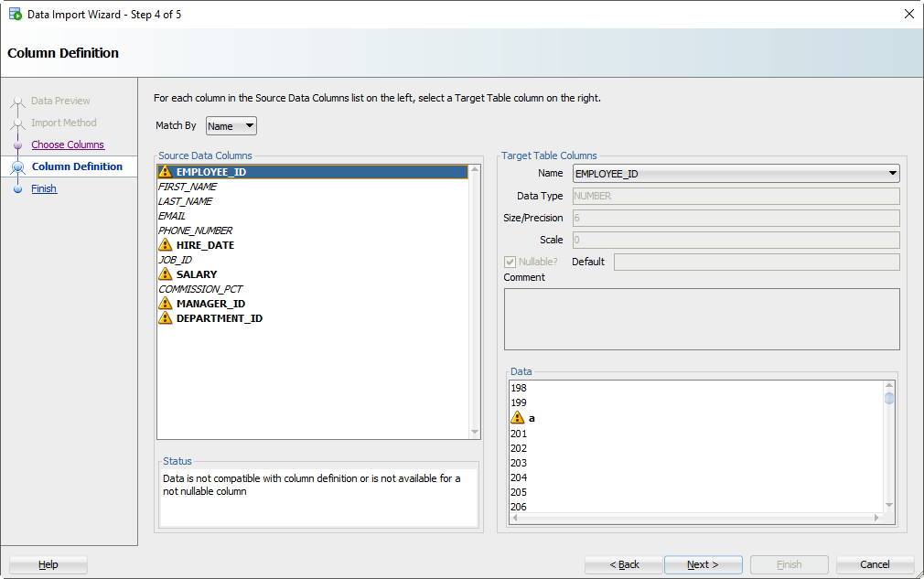Open the Finish step link
This screenshot has width=924, height=579.
click(x=43, y=188)
